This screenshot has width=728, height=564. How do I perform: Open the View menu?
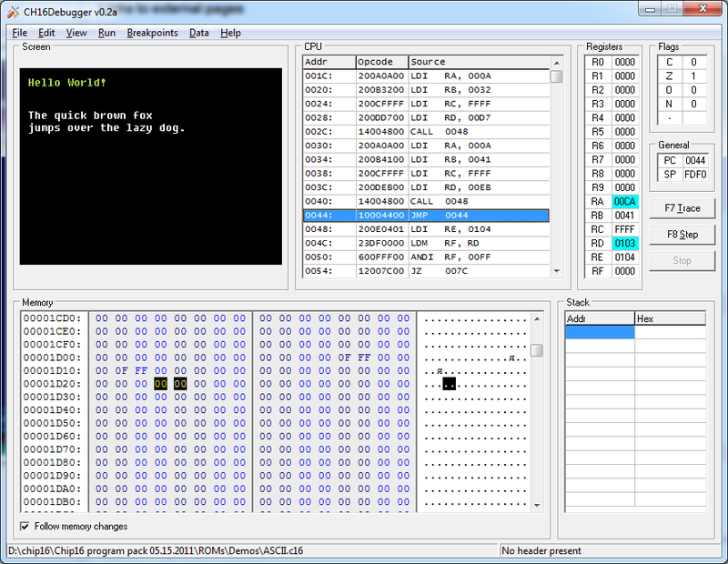point(76,33)
